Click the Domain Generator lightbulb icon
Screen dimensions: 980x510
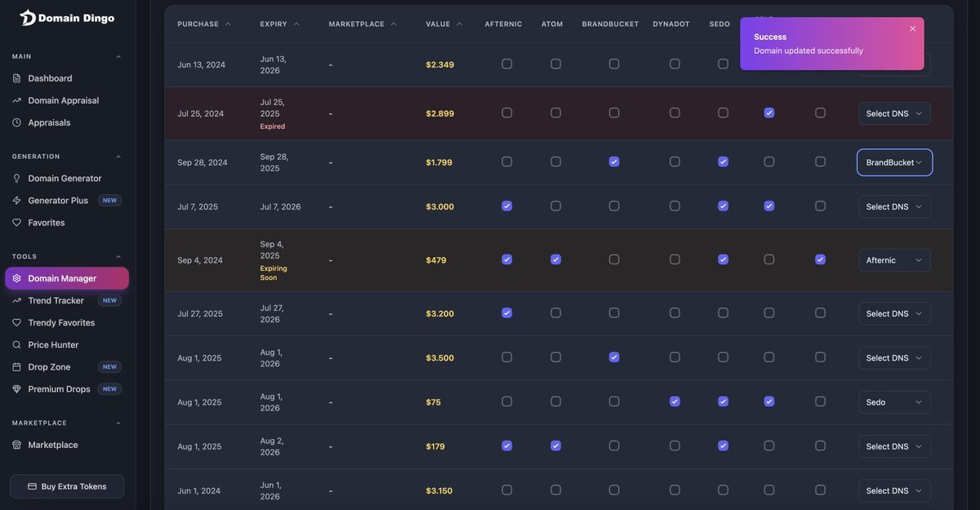[17, 179]
